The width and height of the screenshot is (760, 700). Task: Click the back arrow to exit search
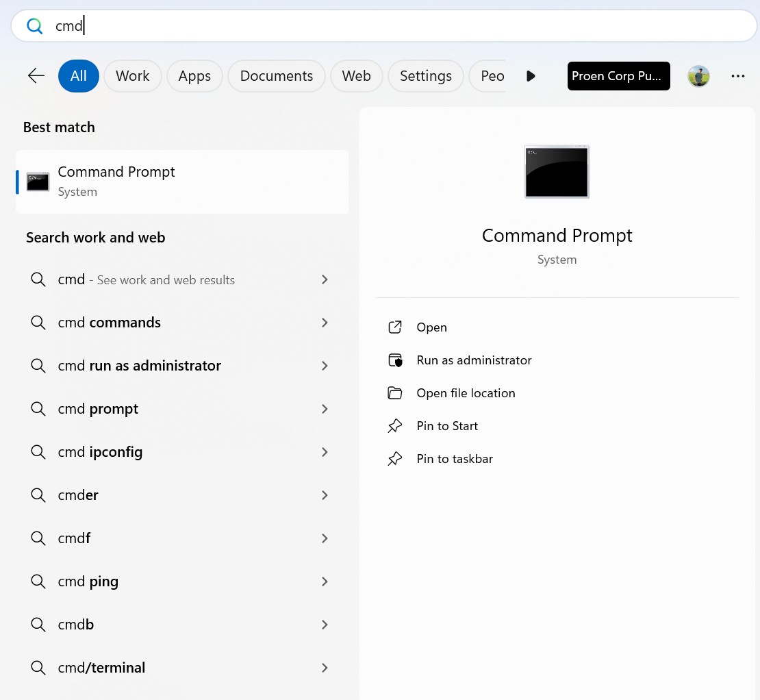[x=36, y=76]
